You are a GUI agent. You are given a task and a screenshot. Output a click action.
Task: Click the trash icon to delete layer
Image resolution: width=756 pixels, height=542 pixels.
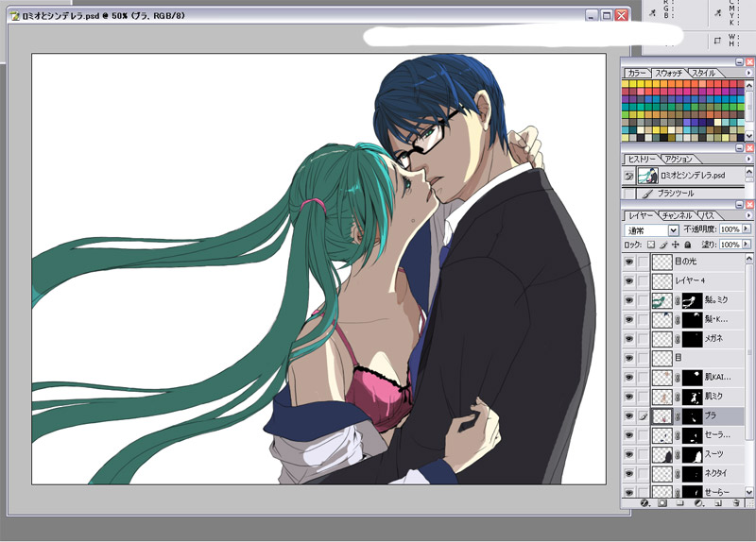[x=736, y=503]
